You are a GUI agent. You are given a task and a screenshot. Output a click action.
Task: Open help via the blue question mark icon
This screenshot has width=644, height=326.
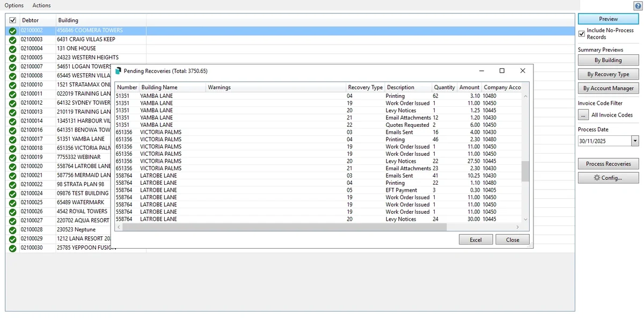pos(638,5)
